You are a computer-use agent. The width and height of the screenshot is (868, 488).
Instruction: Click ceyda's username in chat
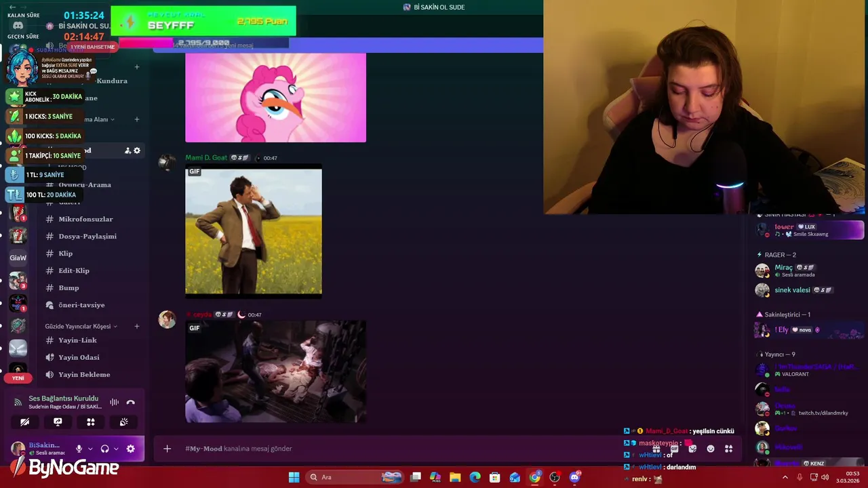pos(202,314)
